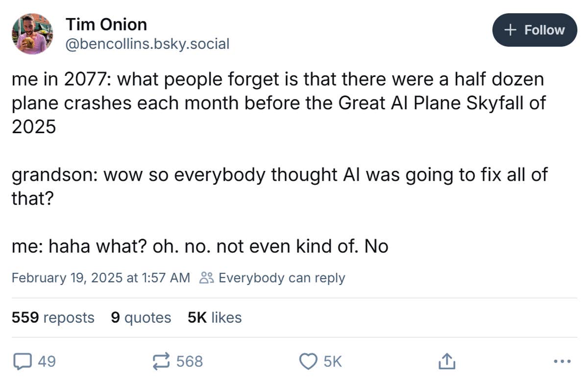Click the people icon beside reply settings
Image resolution: width=588 pixels, height=381 pixels.
tap(206, 278)
